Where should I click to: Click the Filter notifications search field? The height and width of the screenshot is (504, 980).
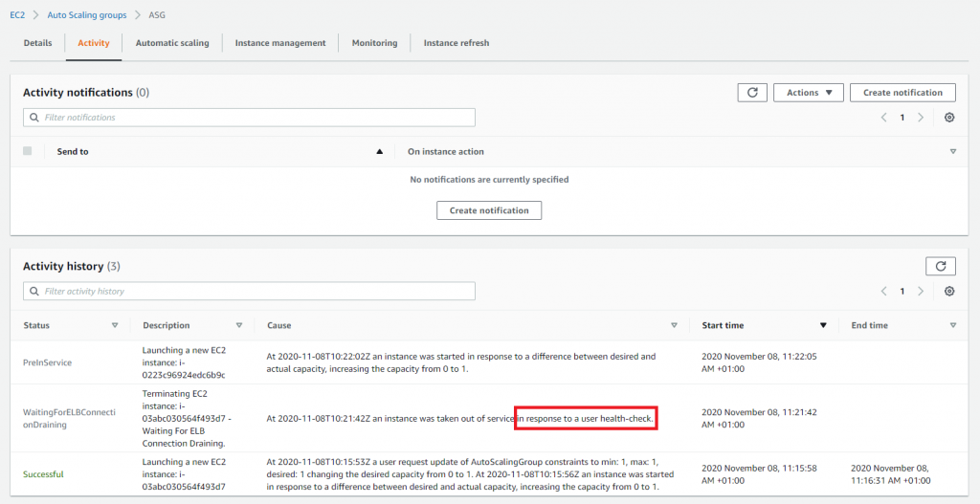pyautogui.click(x=249, y=118)
